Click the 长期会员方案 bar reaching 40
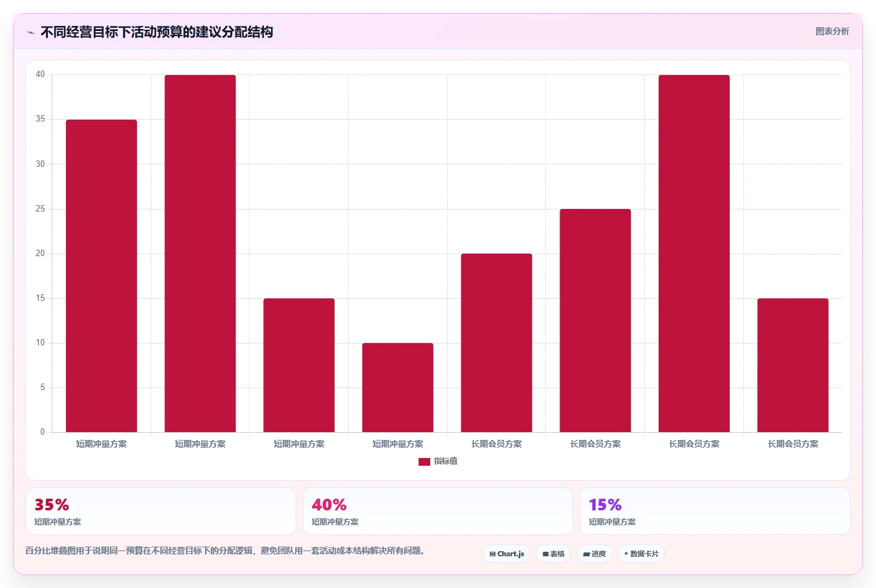 click(694, 254)
